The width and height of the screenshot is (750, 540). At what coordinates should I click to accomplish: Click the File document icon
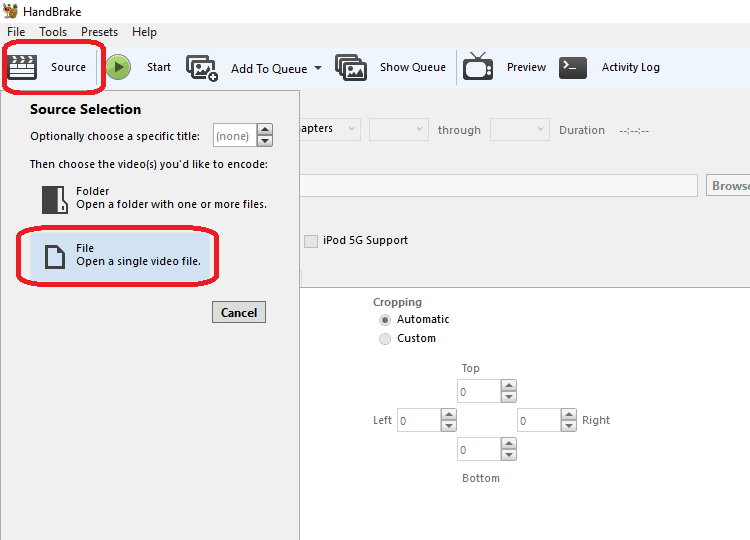tap(55, 256)
